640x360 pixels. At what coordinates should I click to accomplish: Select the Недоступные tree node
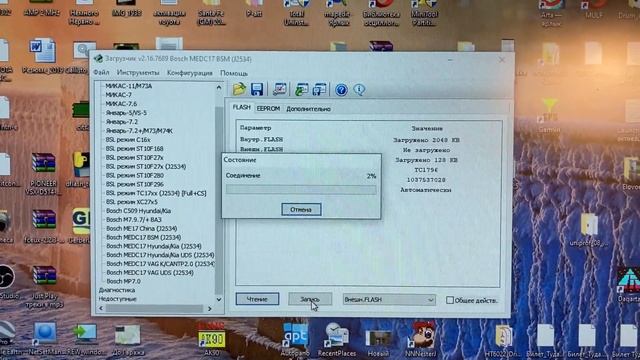[118, 299]
